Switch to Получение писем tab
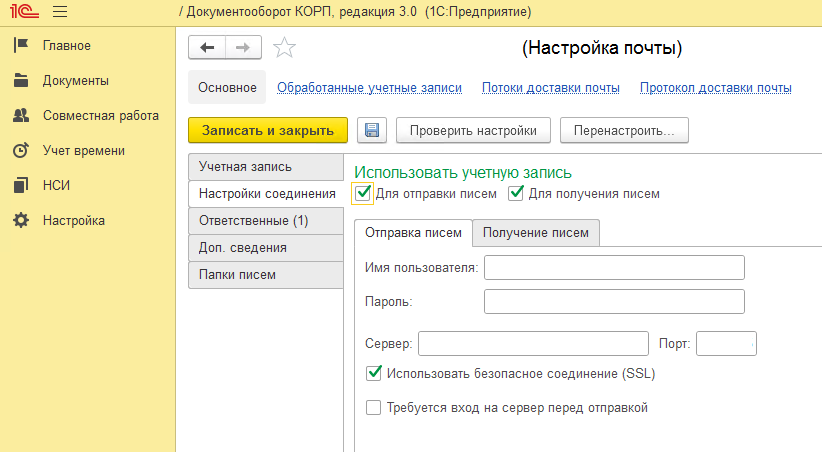 click(536, 233)
